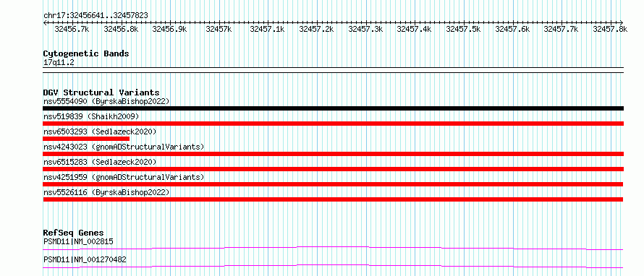This screenshot has width=644, height=276.
Task: Open variant label nsv4243023 (gnomADStructuralVariants)
Action: [124, 147]
